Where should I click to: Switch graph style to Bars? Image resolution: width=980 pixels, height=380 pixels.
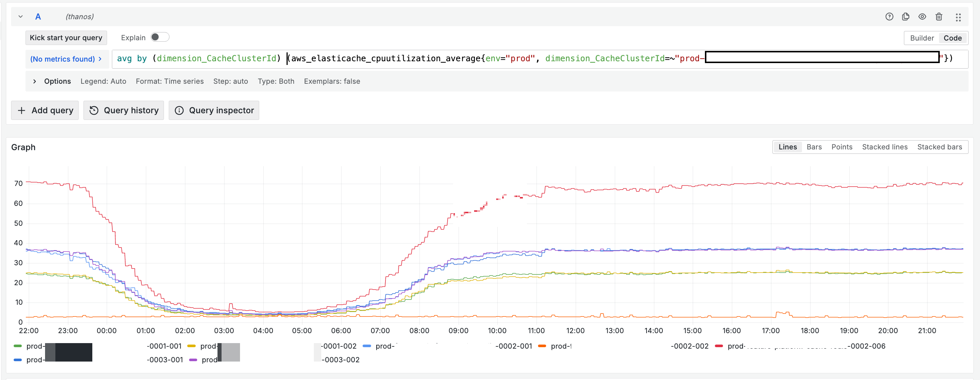coord(814,147)
